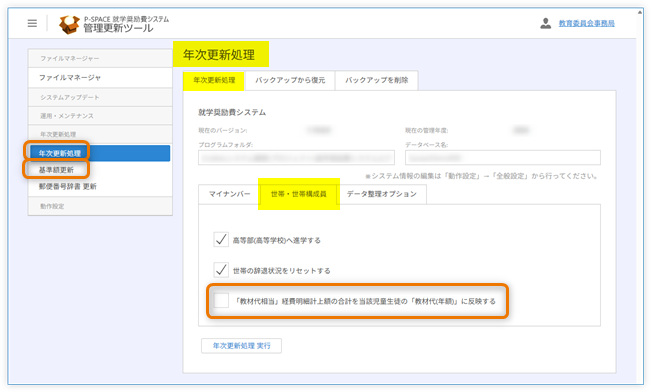
Task: Click the 就学奨励費システム heading text
Action: click(x=232, y=113)
